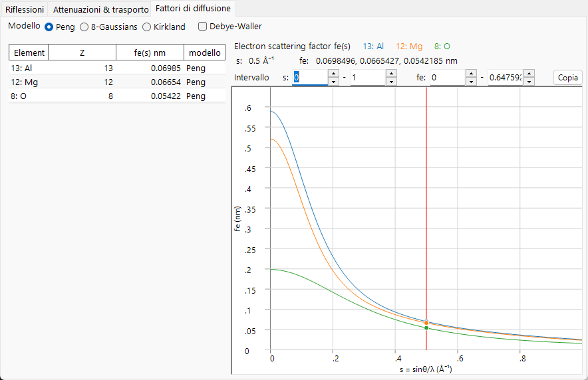
Task: Increase the s maximum value spinner
Action: coord(391,73)
